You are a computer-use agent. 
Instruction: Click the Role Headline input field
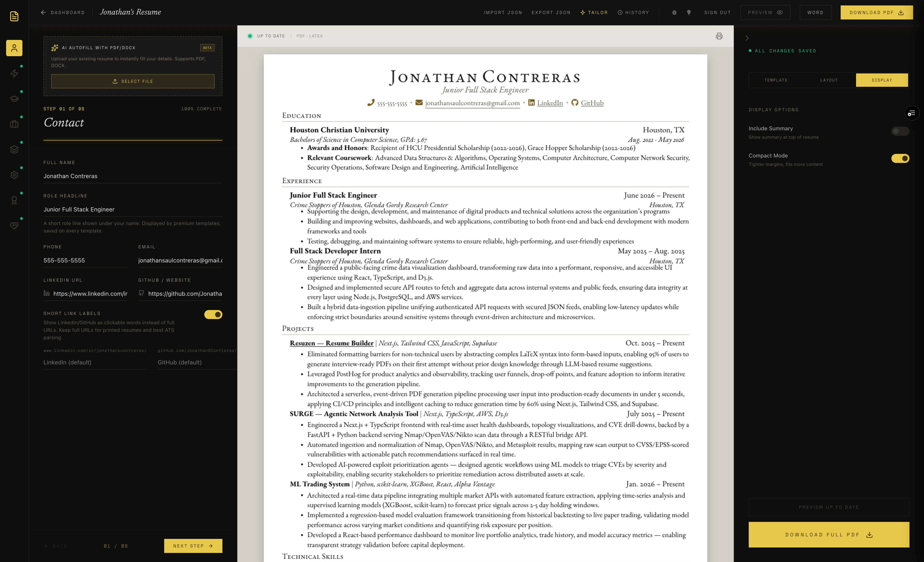tap(133, 209)
